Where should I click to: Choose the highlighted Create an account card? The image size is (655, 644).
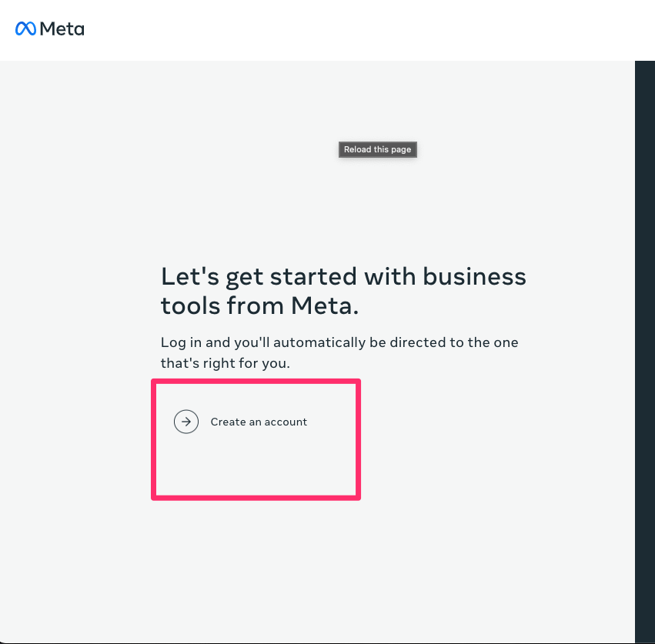pos(256,439)
